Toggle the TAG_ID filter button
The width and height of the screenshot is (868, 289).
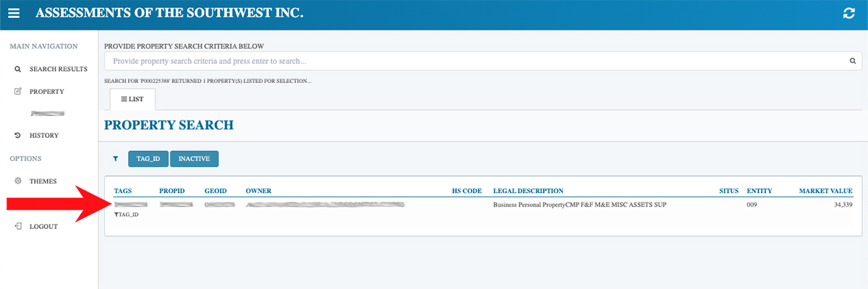pyautogui.click(x=148, y=159)
